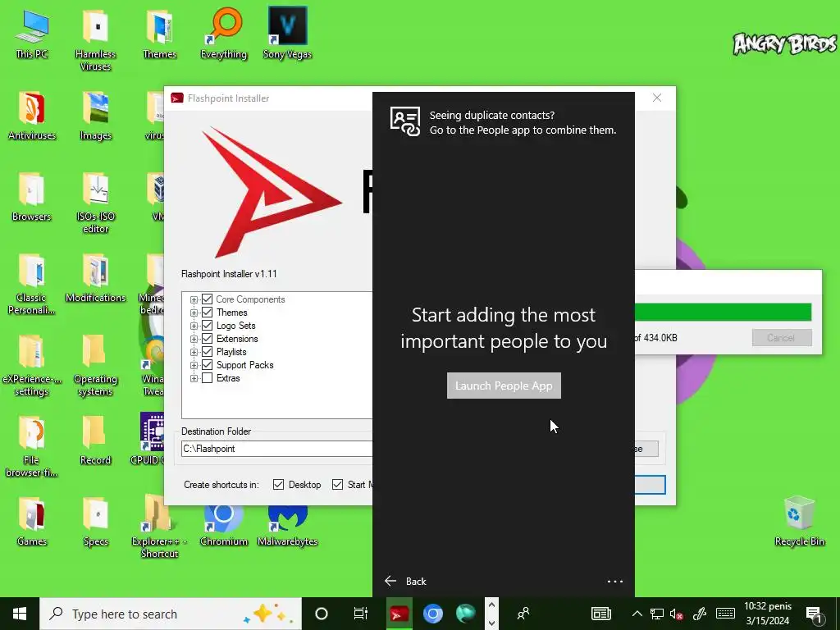Open the Specs folder
This screenshot has height=630, width=840.
[95, 522]
